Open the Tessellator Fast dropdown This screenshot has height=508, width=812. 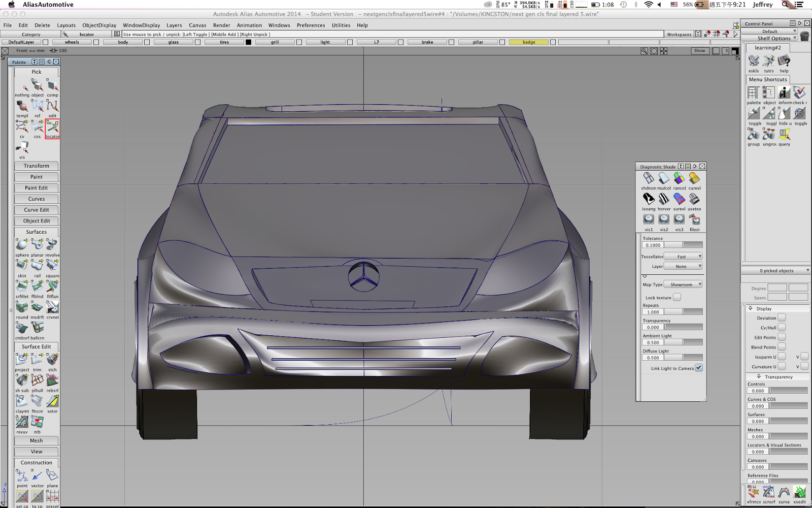click(683, 256)
